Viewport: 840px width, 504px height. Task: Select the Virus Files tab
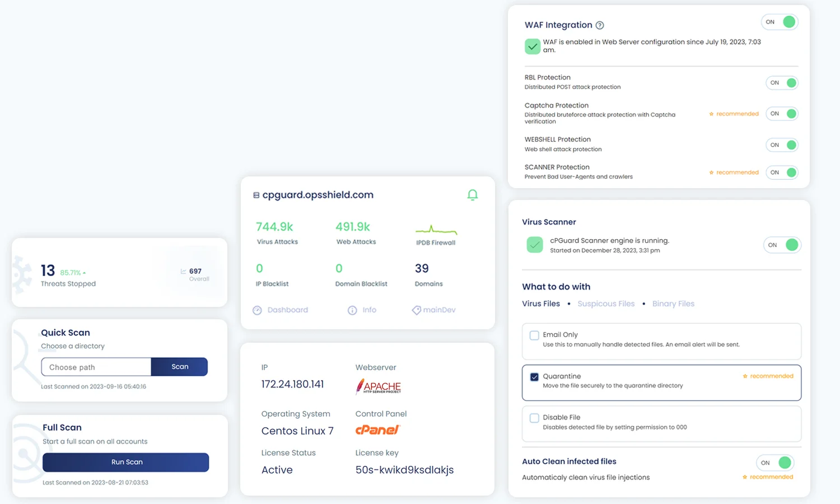(x=541, y=304)
